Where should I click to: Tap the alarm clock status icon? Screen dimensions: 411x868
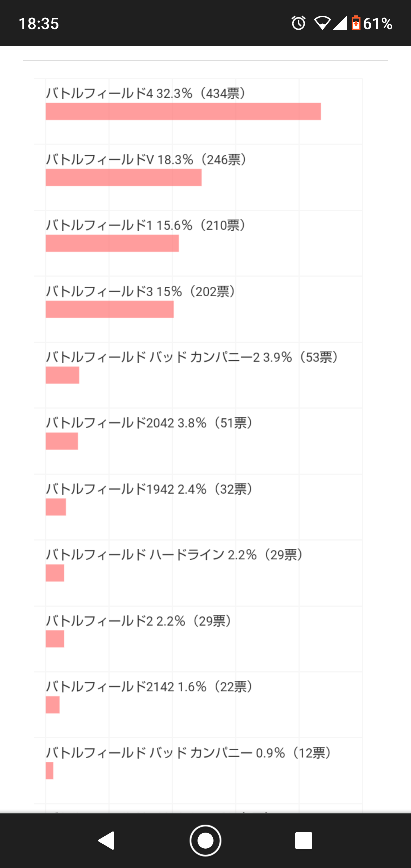tap(298, 23)
